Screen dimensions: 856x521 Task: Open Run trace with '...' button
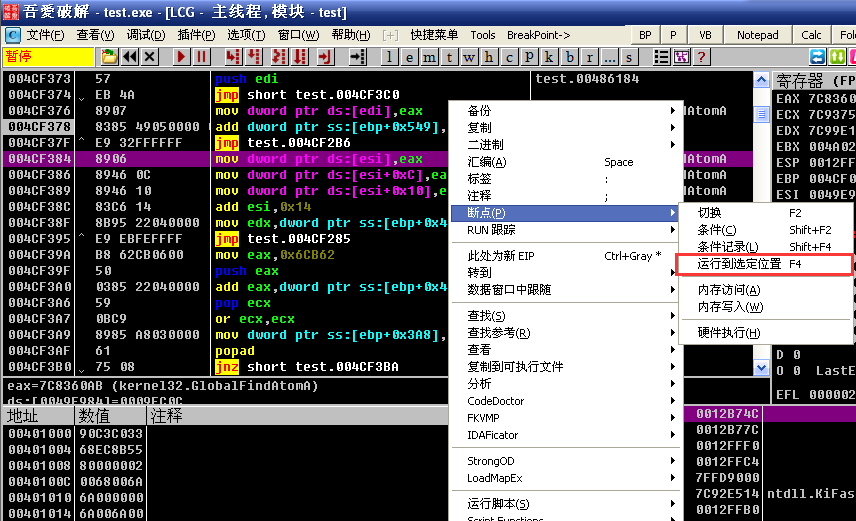click(x=609, y=57)
